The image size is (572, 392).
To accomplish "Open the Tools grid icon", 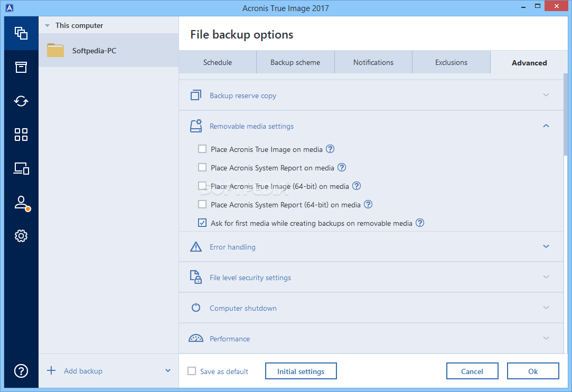I will (x=21, y=135).
